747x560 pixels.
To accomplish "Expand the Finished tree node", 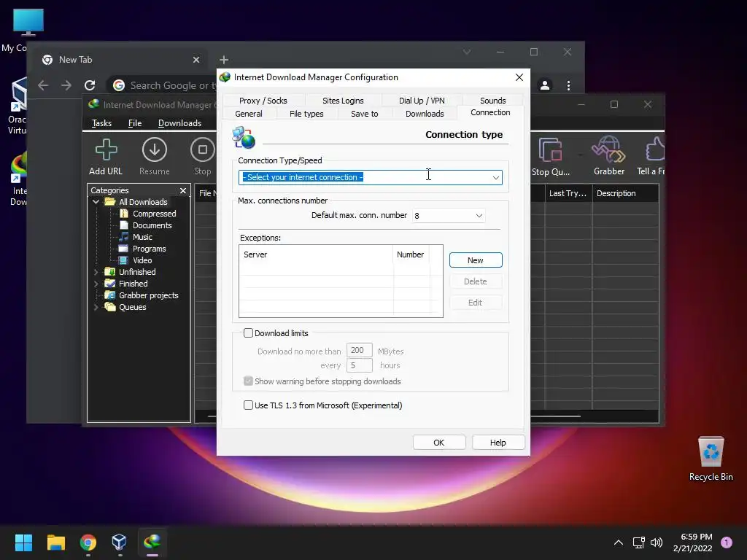I will [96, 284].
